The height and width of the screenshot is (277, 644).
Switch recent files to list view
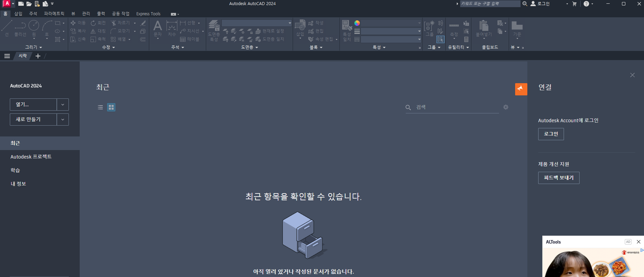(x=100, y=107)
